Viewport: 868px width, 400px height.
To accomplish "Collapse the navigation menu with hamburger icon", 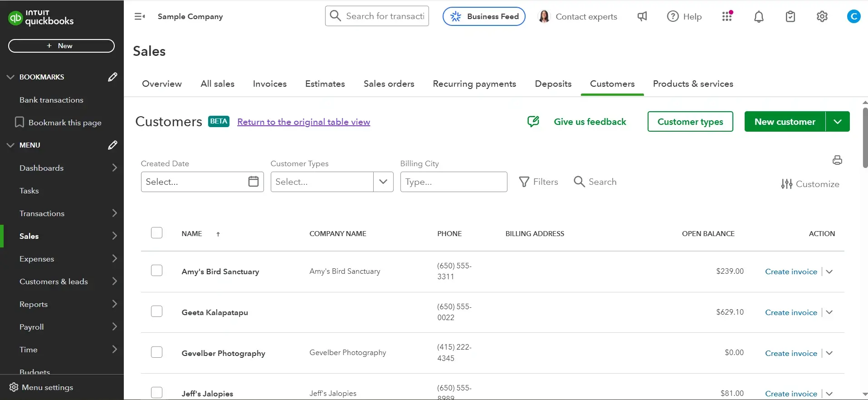I will pos(140,16).
